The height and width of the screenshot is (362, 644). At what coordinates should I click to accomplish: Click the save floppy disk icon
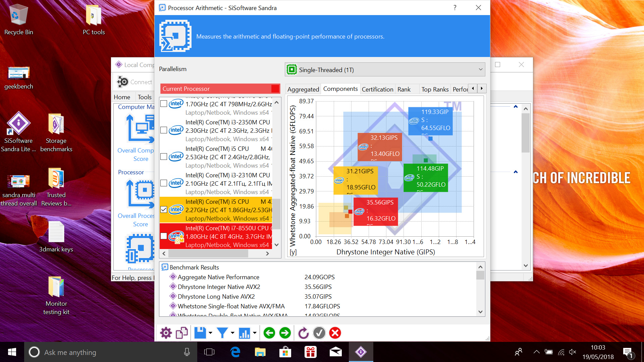click(200, 333)
